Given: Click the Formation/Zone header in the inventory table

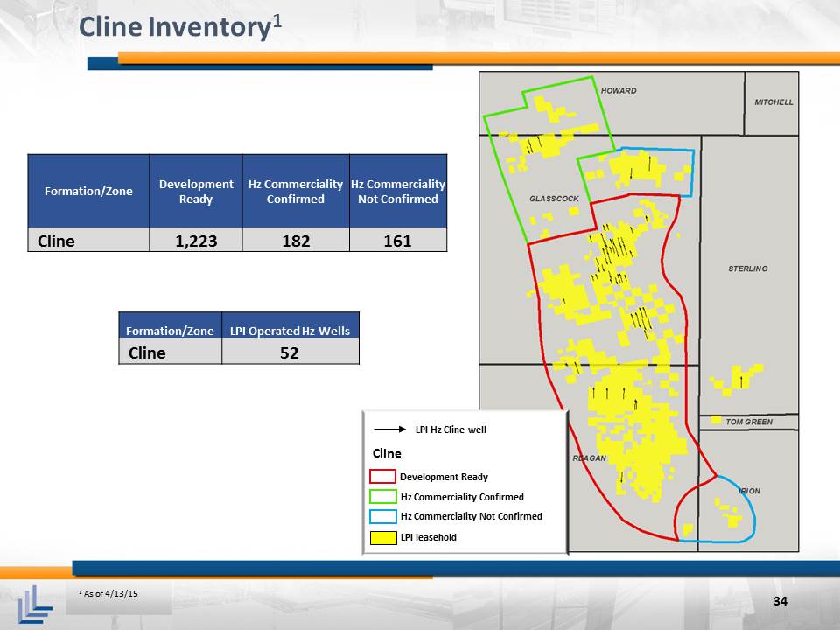Looking at the screenshot, I should 88,192.
